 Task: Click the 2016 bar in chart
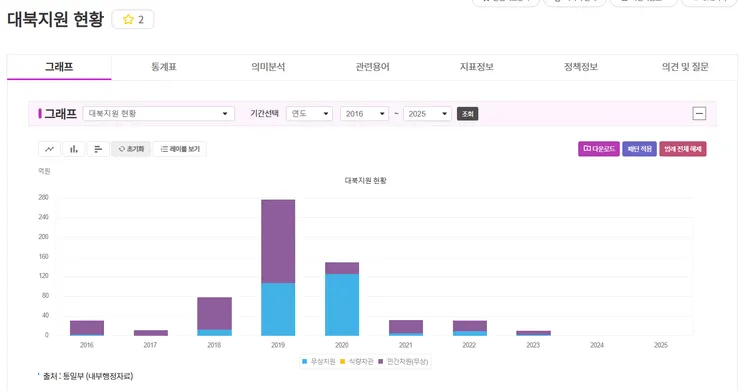87,328
